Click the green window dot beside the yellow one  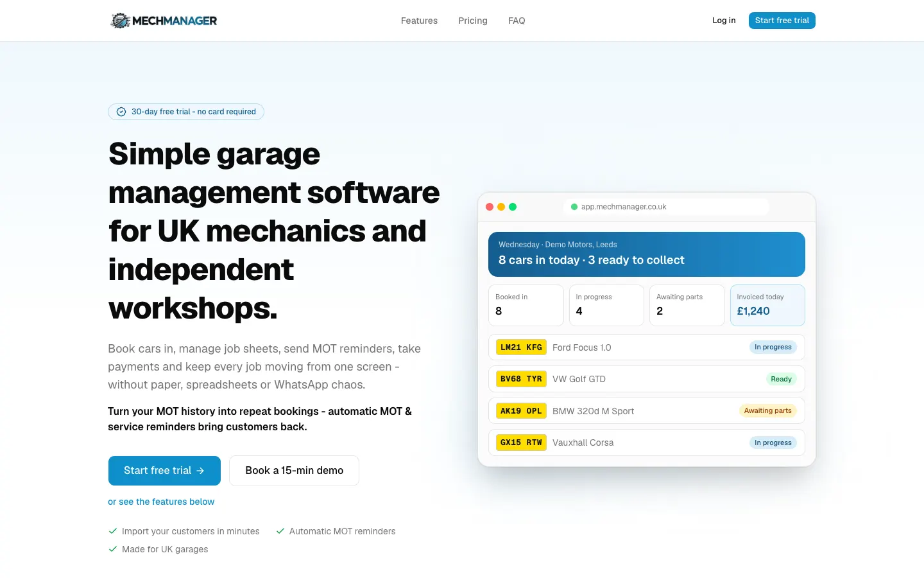click(513, 207)
